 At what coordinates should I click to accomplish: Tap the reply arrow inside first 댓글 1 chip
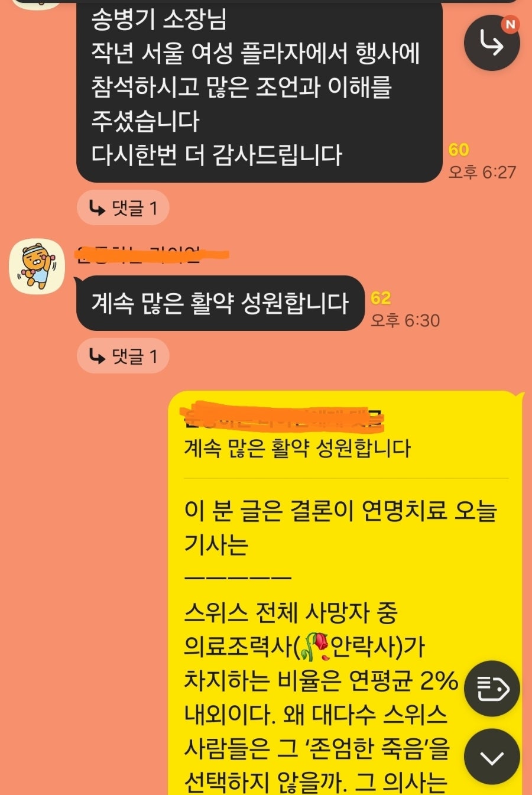coord(96,207)
